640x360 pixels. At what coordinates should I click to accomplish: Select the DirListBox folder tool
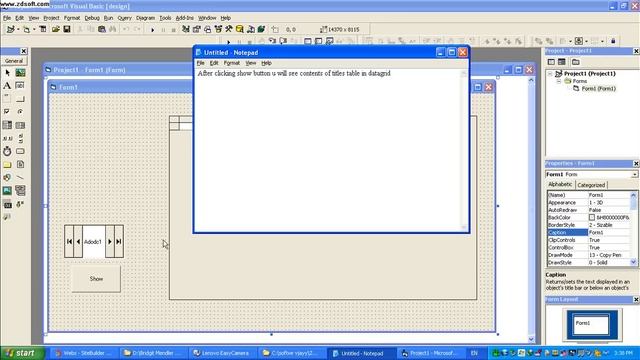7,164
